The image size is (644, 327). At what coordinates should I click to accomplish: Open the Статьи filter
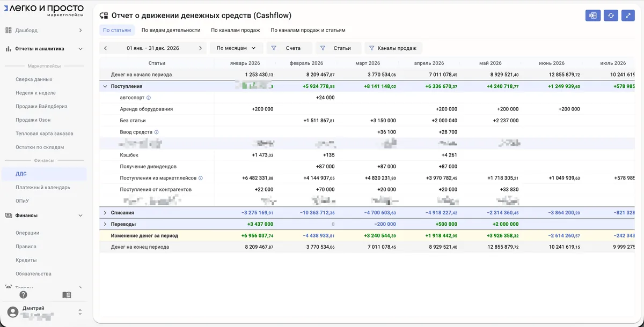338,48
